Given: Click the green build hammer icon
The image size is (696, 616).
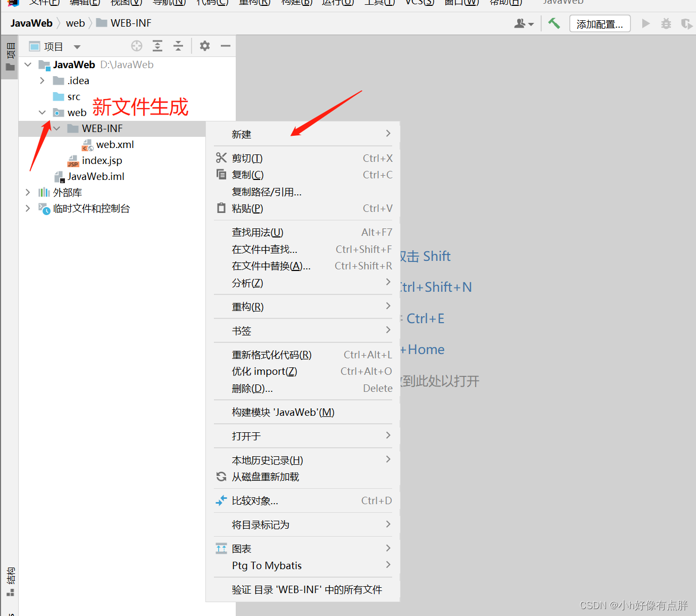Looking at the screenshot, I should coord(553,23).
